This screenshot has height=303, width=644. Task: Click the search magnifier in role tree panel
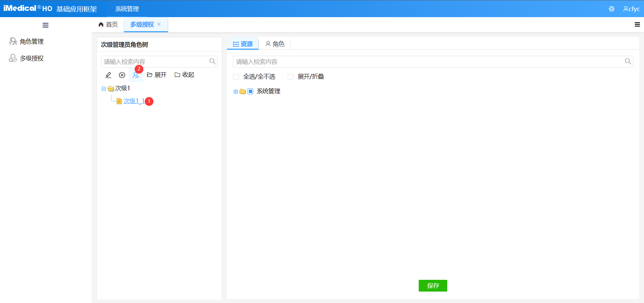[x=212, y=61]
